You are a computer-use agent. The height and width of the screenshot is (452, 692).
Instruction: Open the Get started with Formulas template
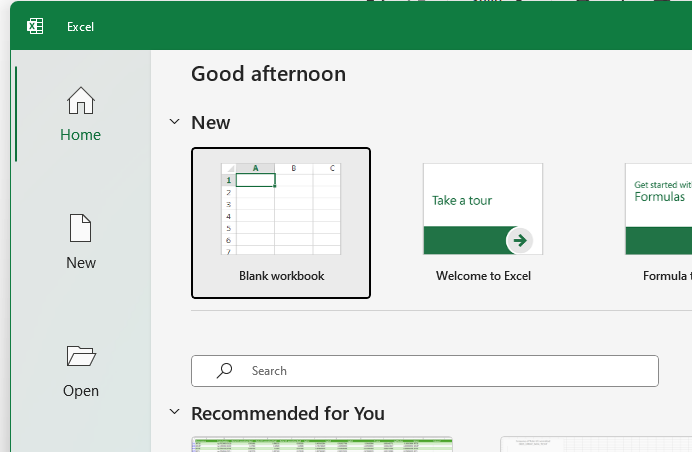[658, 223]
